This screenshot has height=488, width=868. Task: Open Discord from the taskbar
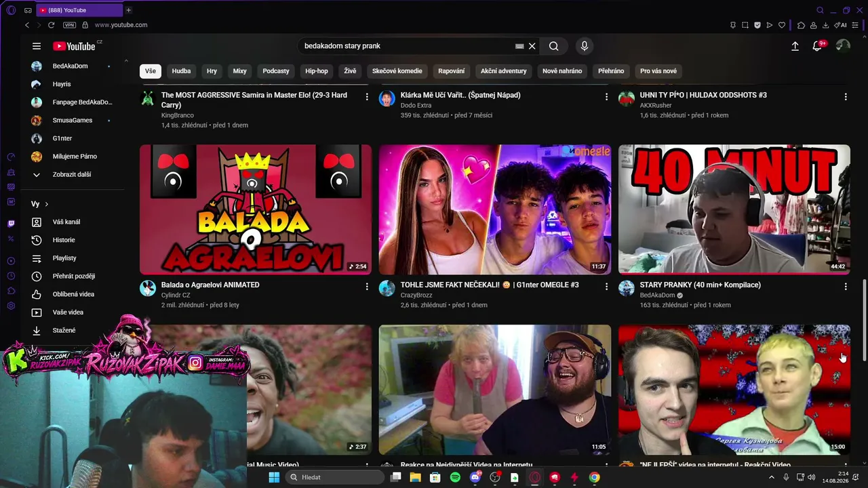tap(475, 477)
